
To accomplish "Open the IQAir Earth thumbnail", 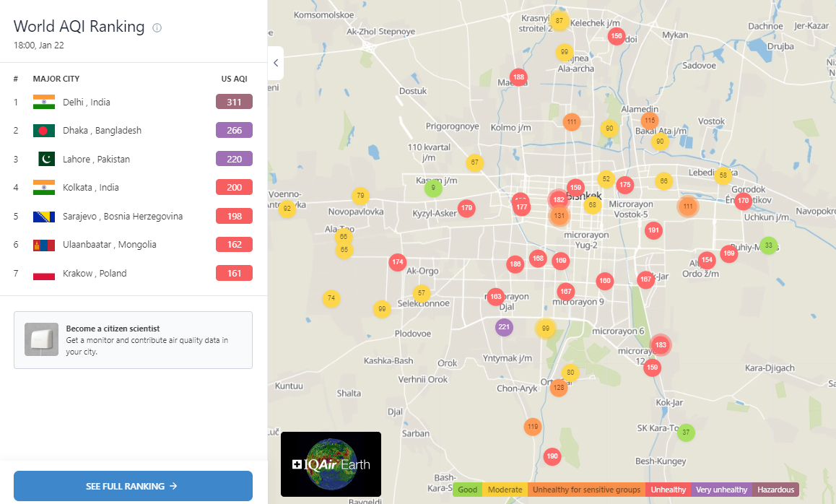I will pyautogui.click(x=331, y=464).
